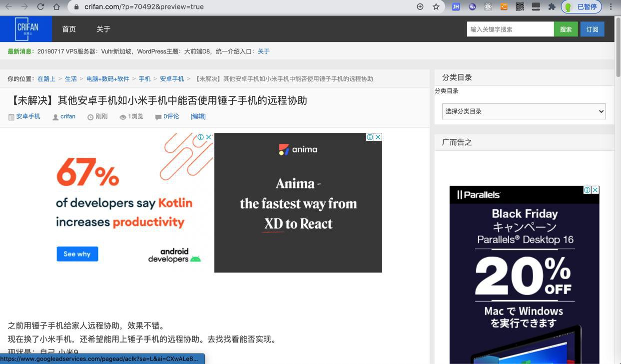Go to 生活 breadcrumb link
This screenshot has width=621, height=364.
tap(71, 79)
